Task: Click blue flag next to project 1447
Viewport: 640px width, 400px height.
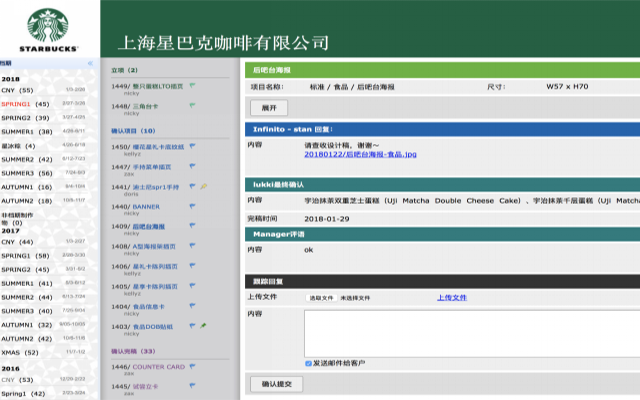Action: [x=192, y=166]
